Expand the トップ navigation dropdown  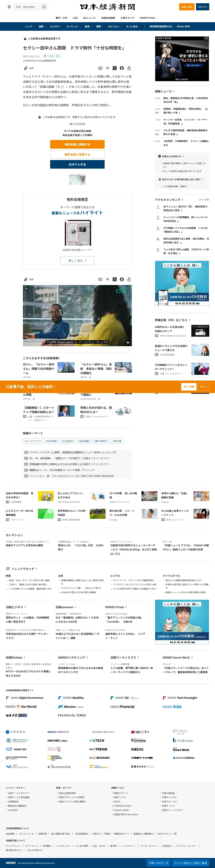29,26
